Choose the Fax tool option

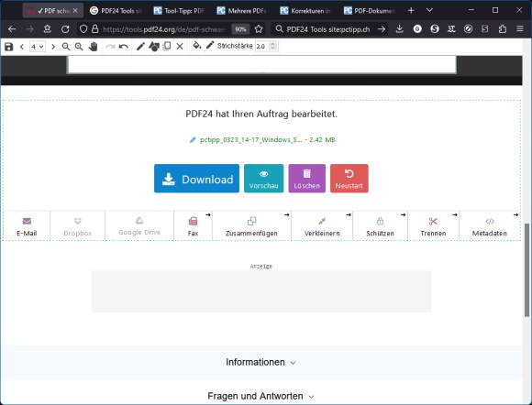193,226
